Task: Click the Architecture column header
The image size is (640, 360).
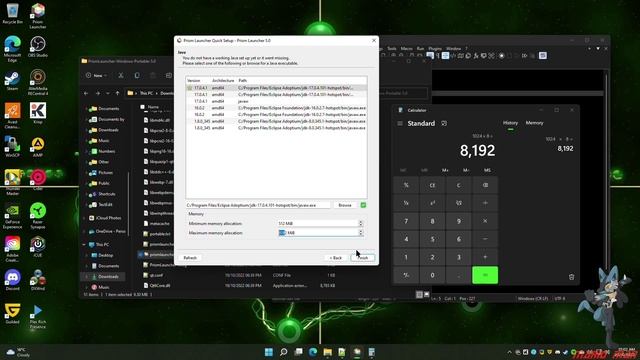Action: (223, 80)
